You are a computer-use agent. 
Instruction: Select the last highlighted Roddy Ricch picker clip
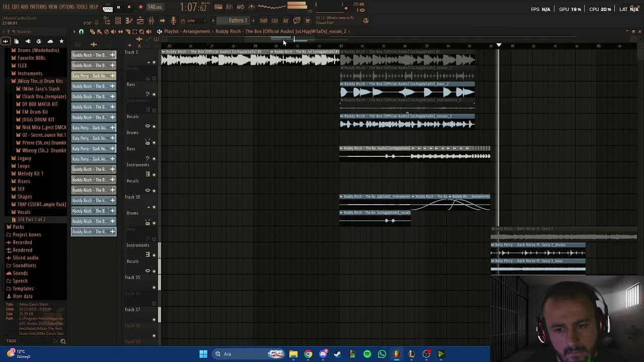pos(94,232)
